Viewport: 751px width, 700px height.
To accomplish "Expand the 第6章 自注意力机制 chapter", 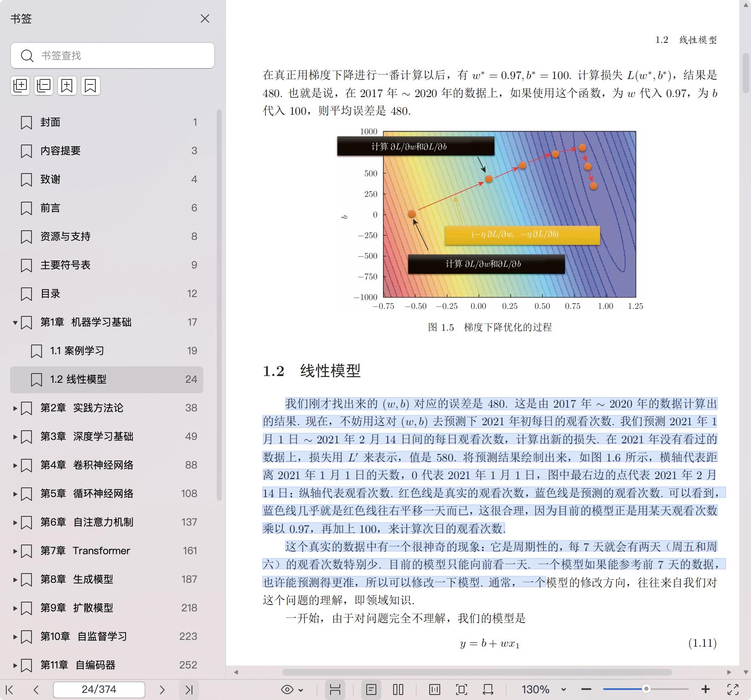I will click(15, 522).
